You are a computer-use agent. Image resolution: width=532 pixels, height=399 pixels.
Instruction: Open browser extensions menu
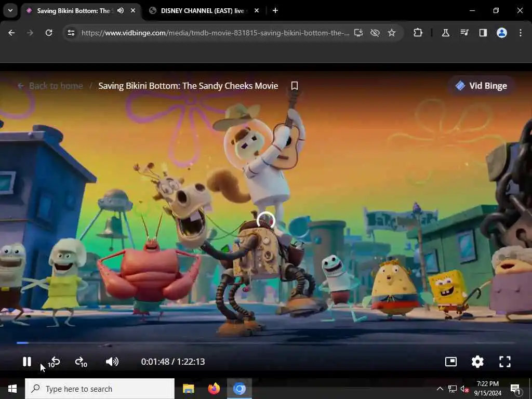tap(418, 33)
